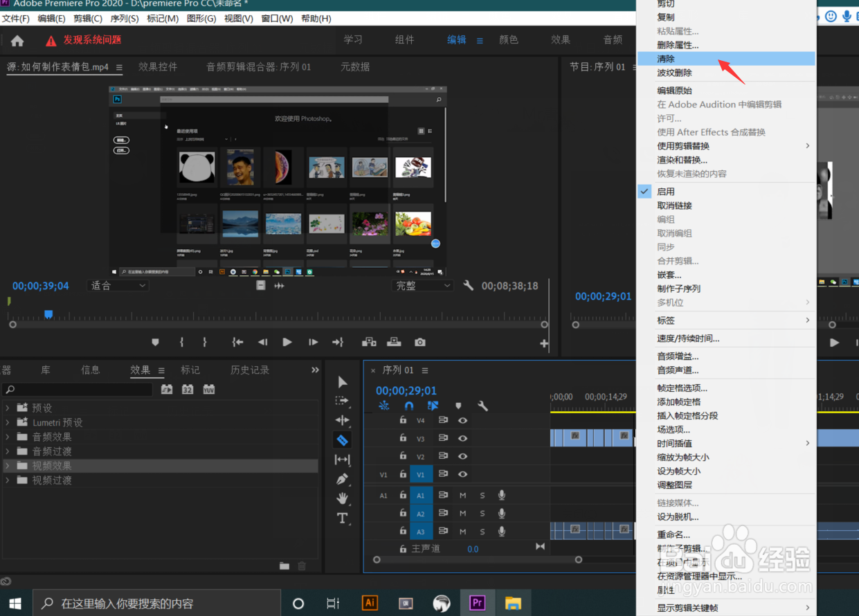859x616 pixels.
Task: Select the Type tool
Action: click(342, 517)
